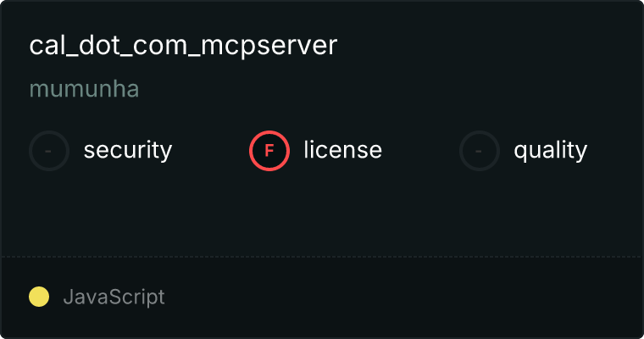Click the empty card area right of mumunha
The width and height of the screenshot is (644, 339).
[390, 89]
